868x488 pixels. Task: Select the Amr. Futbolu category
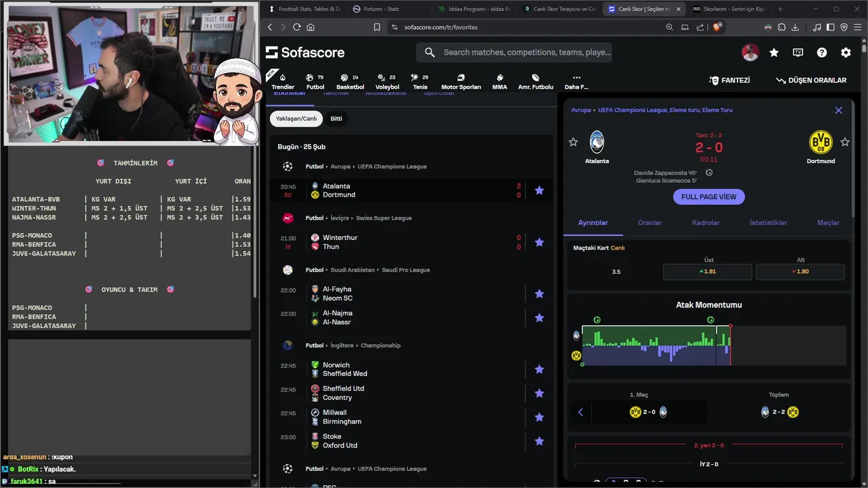point(536,81)
